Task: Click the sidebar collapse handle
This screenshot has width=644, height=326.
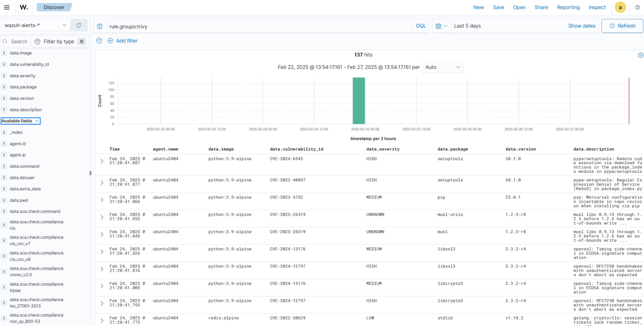Action: 91,173
